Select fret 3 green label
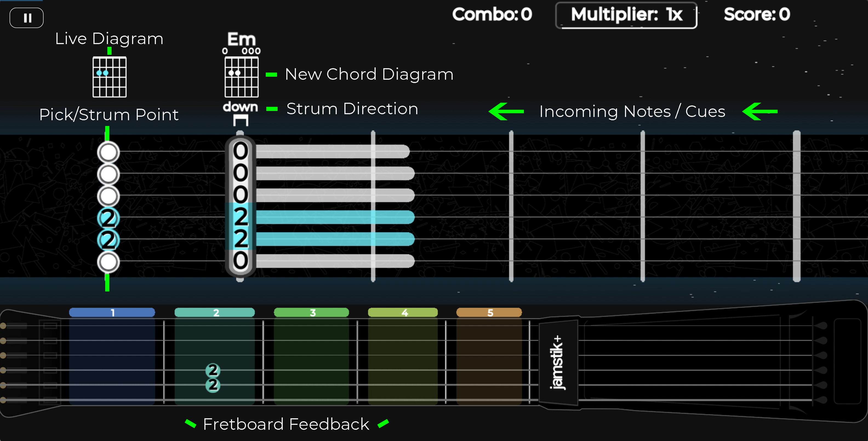 tap(311, 313)
